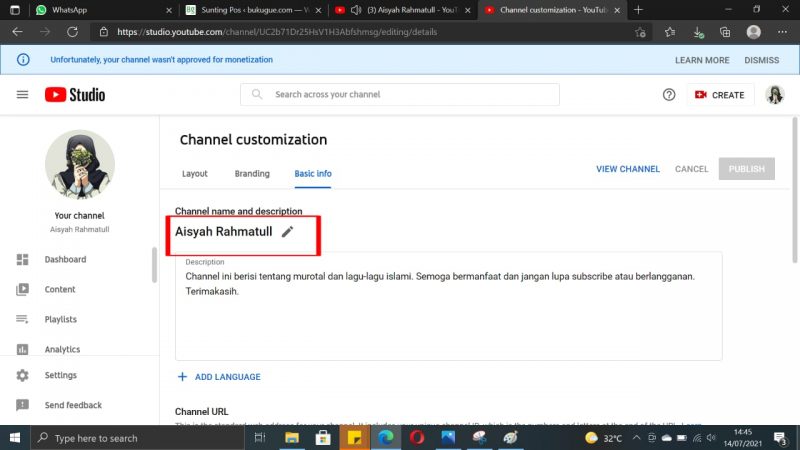Open the account avatar in Studio header
Image resolution: width=800 pixels, height=450 pixels.
coord(774,95)
